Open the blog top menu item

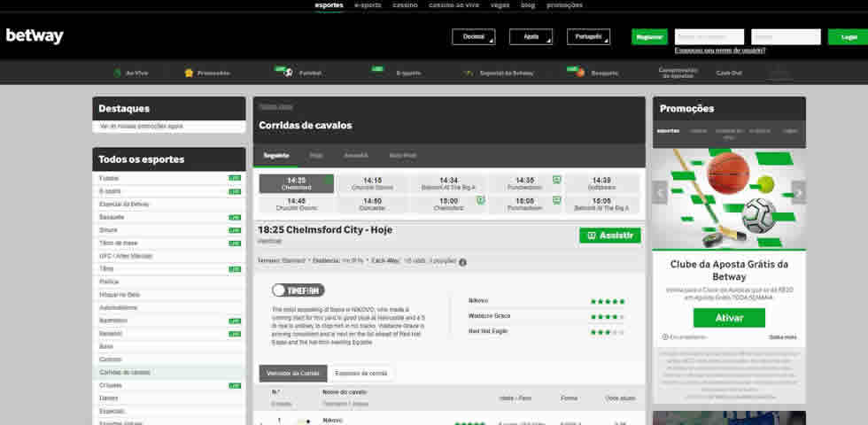coord(528,5)
